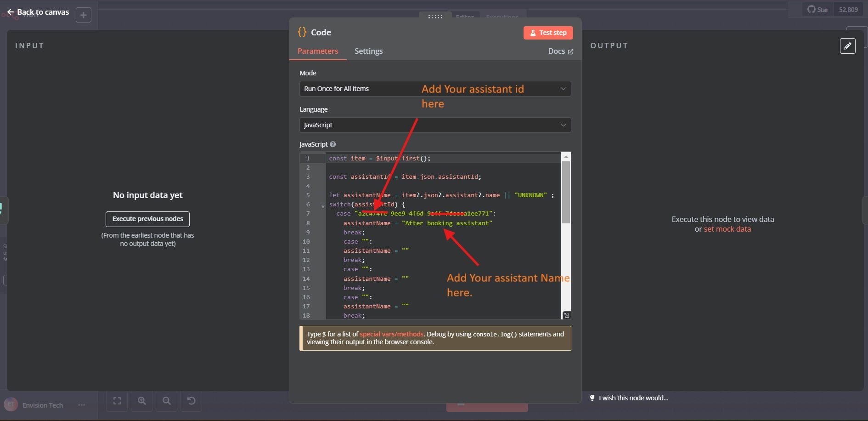This screenshot has width=868, height=421.
Task: Open the special vars/methods link
Action: pos(391,334)
